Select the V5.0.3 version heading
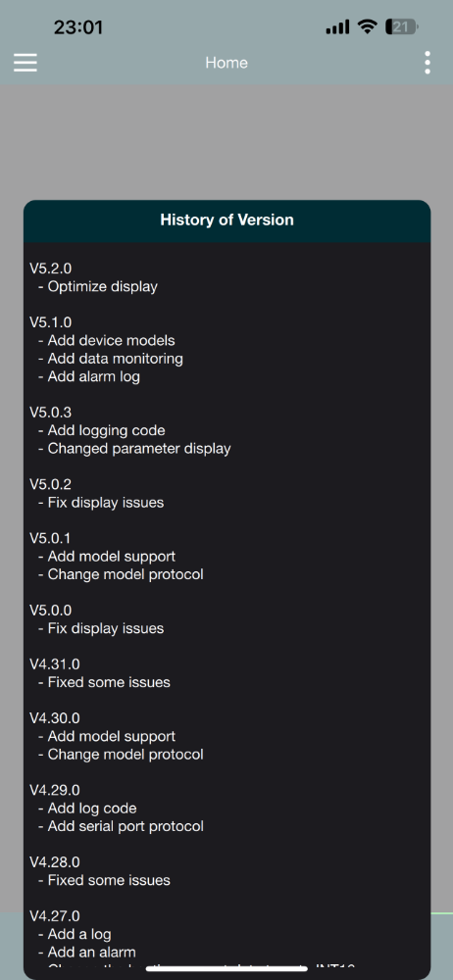 (51, 413)
